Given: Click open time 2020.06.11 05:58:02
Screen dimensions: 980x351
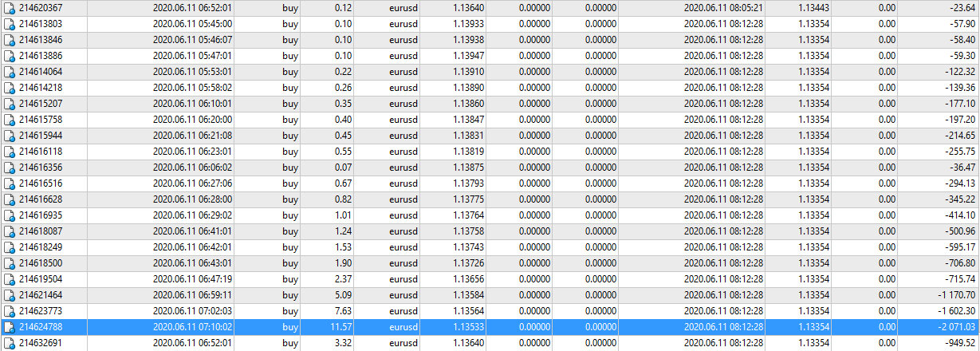Looking at the screenshot, I should click(x=192, y=88).
